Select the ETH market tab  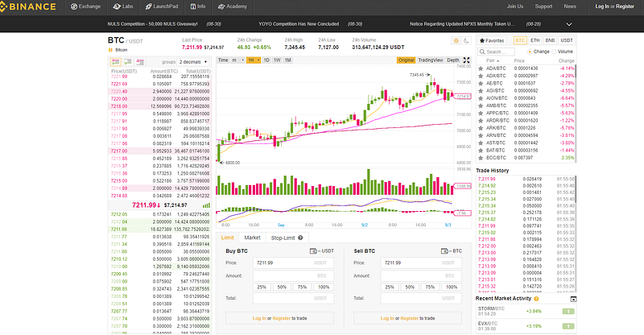[535, 40]
